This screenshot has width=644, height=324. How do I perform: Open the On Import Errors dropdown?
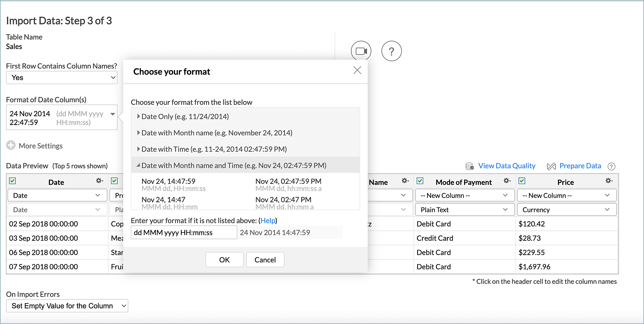67,305
